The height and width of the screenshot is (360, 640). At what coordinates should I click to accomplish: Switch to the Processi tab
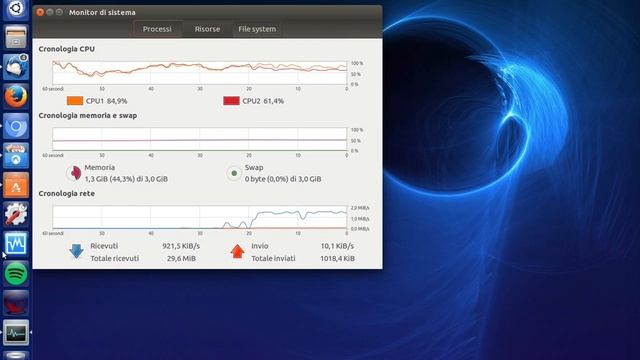pyautogui.click(x=157, y=29)
